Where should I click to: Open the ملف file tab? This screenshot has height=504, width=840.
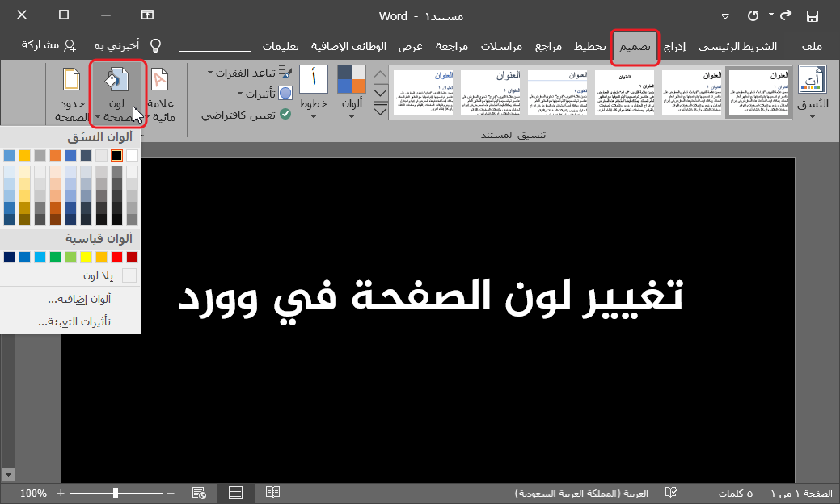[812, 47]
